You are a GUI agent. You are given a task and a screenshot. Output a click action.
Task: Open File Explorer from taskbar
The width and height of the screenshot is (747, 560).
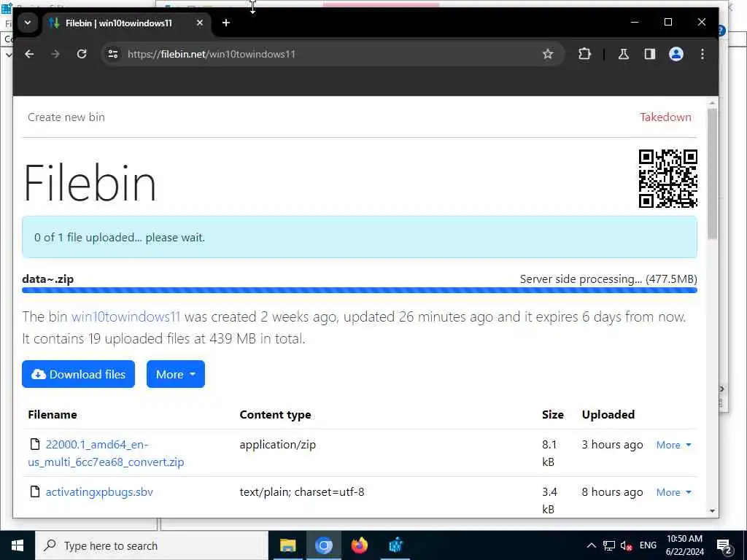coord(287,545)
